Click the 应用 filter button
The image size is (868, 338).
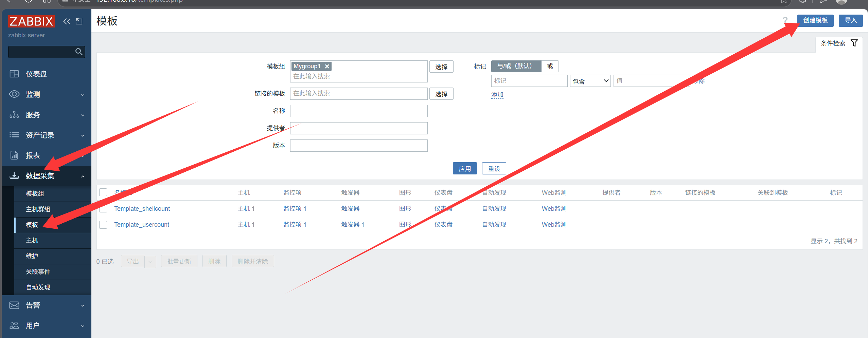pos(465,169)
